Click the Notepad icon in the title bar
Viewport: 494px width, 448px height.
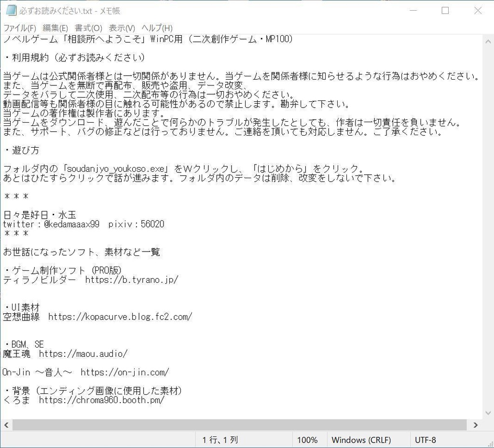[11, 10]
